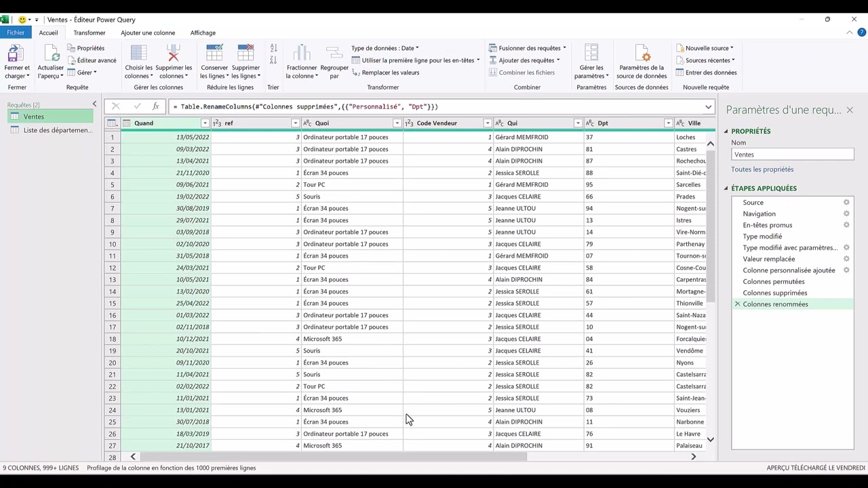Open Qui column filter dropdown

point(578,123)
